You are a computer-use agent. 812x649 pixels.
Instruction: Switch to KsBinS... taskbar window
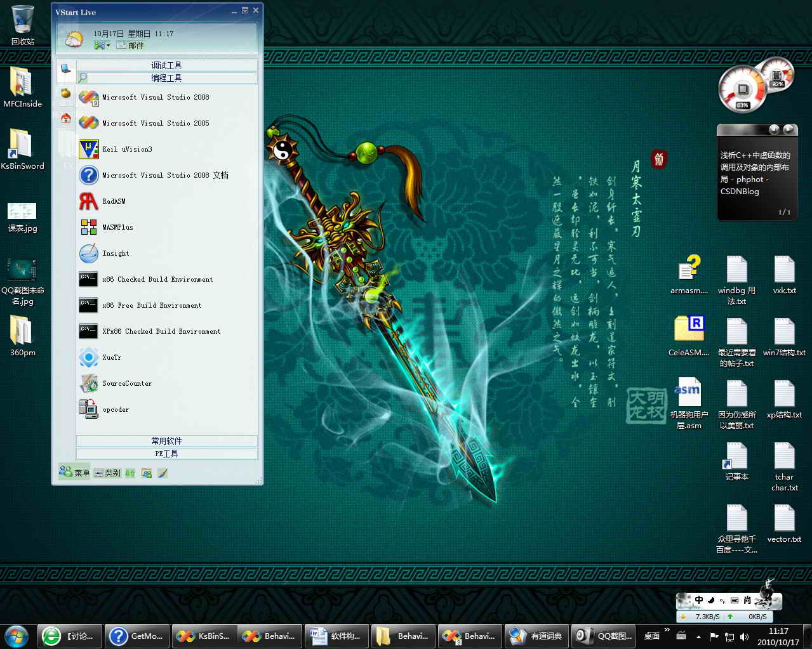tap(204, 636)
